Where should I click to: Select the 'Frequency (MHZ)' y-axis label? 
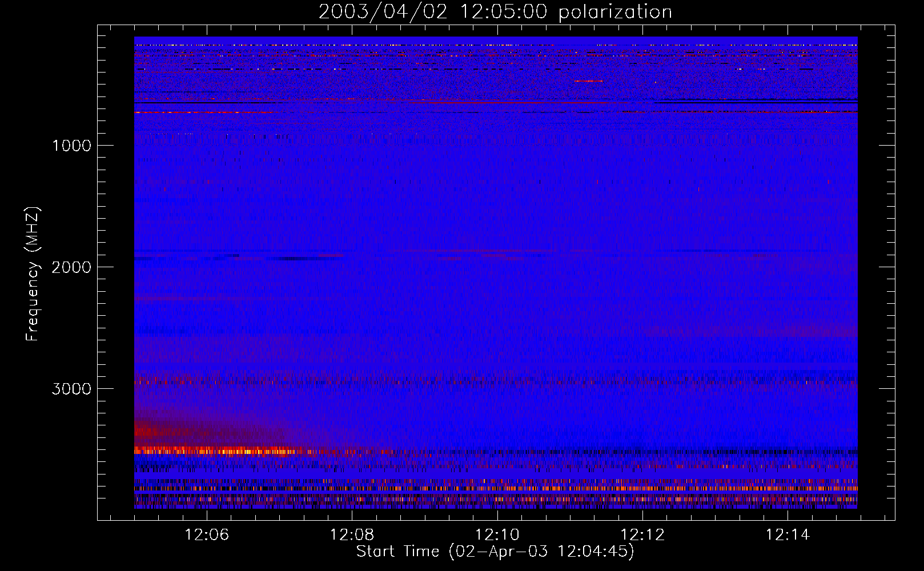33,274
